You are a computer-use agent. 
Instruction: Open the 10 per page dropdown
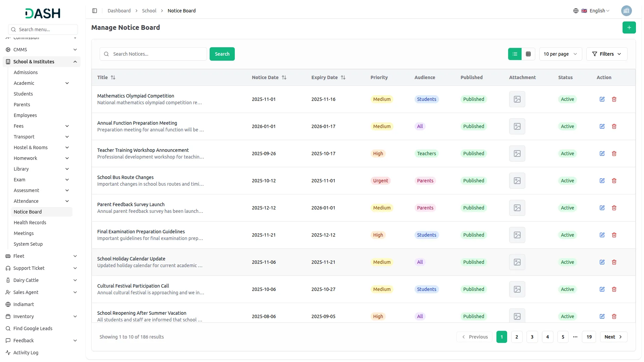click(560, 54)
